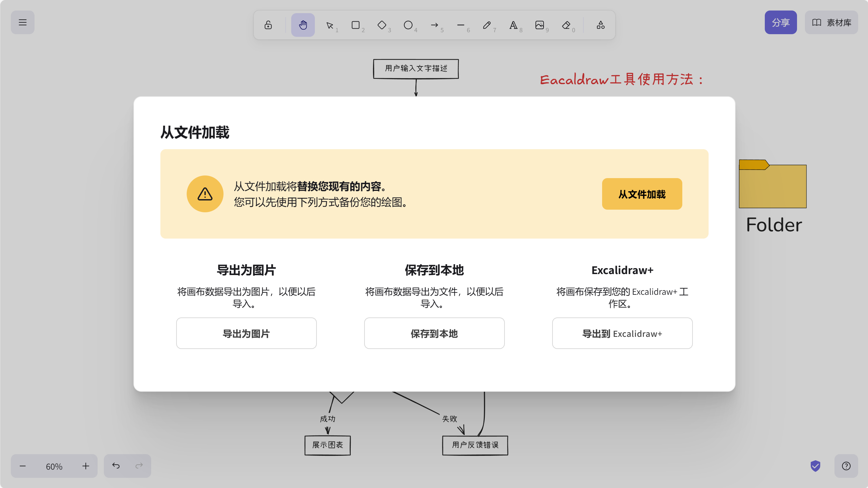This screenshot has height=488, width=868.
Task: Click 导出到 Excalidraw+ button
Action: click(x=622, y=333)
